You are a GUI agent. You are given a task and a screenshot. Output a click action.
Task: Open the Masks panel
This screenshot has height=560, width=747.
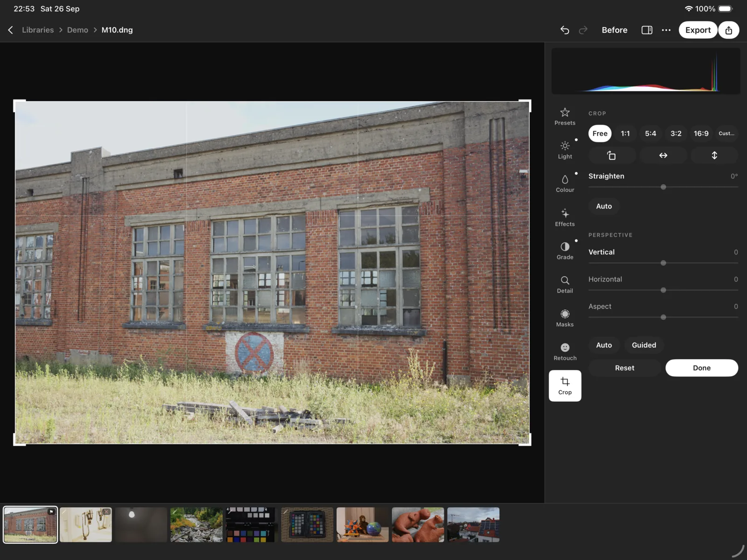coord(565,318)
